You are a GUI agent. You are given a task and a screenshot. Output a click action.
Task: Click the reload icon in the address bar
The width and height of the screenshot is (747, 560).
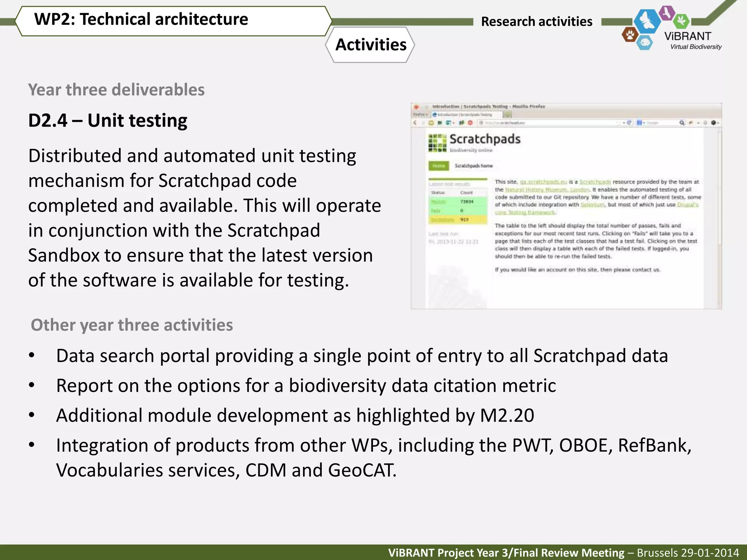629,122
